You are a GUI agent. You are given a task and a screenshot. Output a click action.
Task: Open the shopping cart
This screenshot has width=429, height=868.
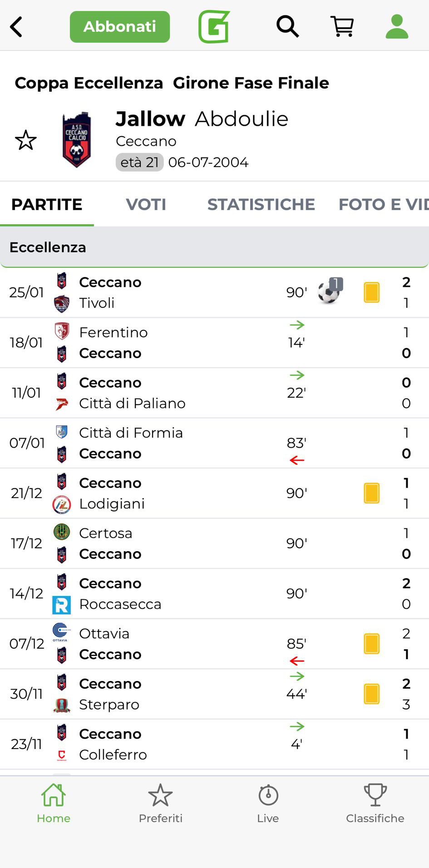tap(342, 26)
